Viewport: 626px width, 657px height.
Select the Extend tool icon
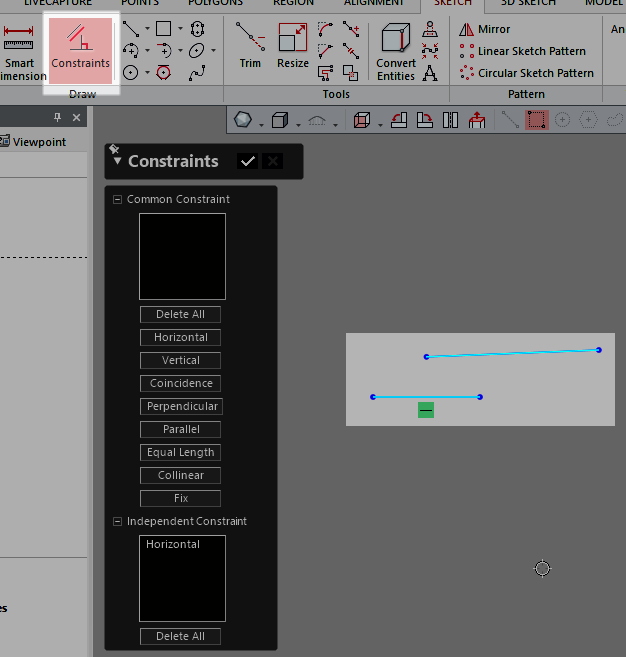click(350, 29)
